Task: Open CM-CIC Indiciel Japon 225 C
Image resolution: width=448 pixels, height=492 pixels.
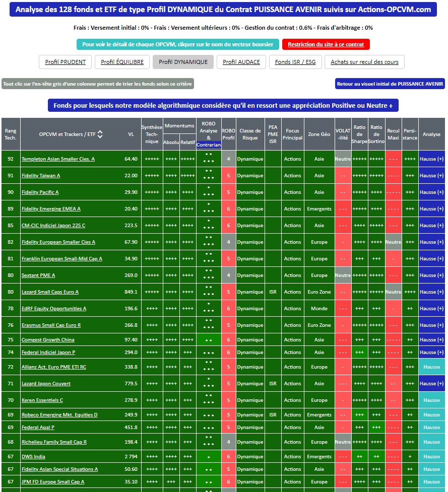Action: 53,226
